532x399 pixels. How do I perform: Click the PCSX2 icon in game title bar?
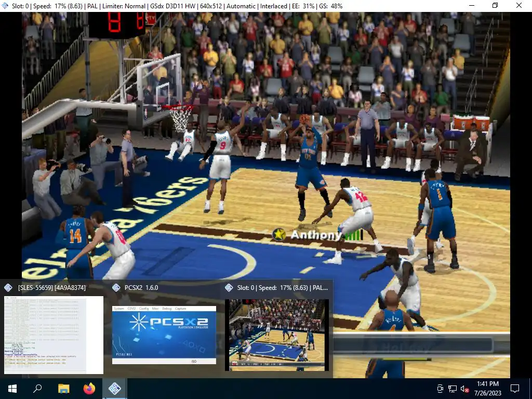coord(5,6)
